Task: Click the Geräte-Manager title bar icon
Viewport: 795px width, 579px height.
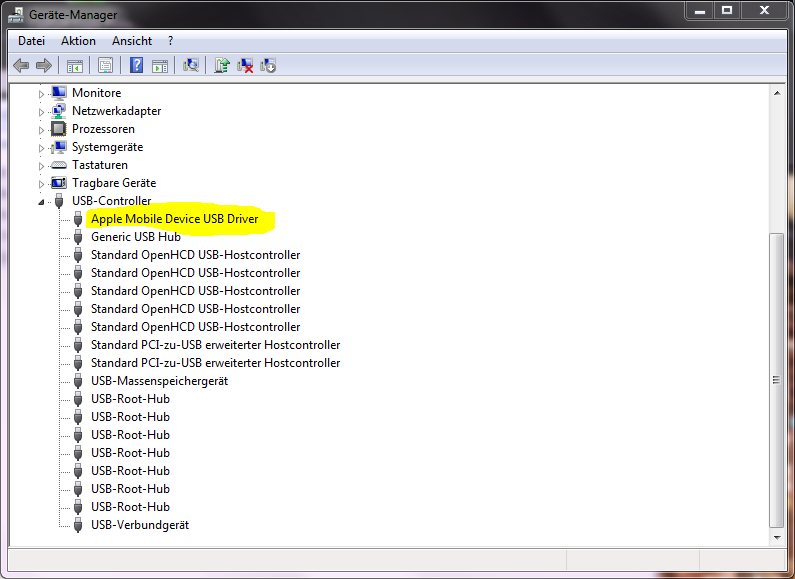Action: click(16, 14)
